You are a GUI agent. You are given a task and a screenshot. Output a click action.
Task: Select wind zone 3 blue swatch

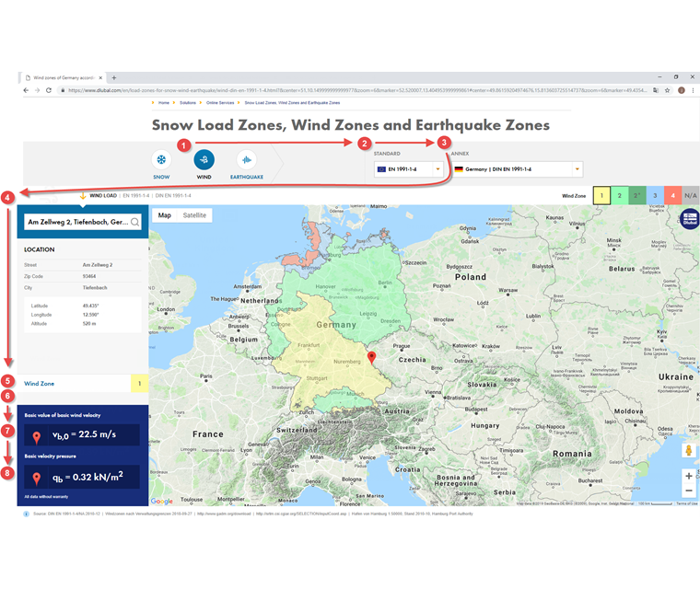pyautogui.click(x=655, y=195)
